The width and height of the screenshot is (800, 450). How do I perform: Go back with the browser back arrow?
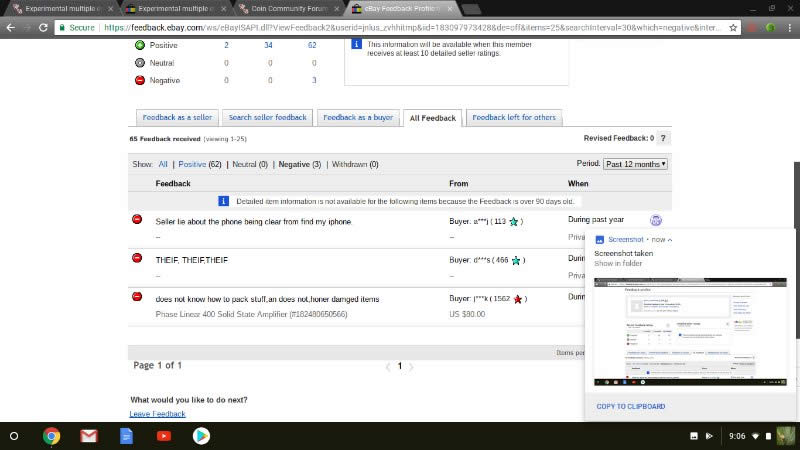11,28
